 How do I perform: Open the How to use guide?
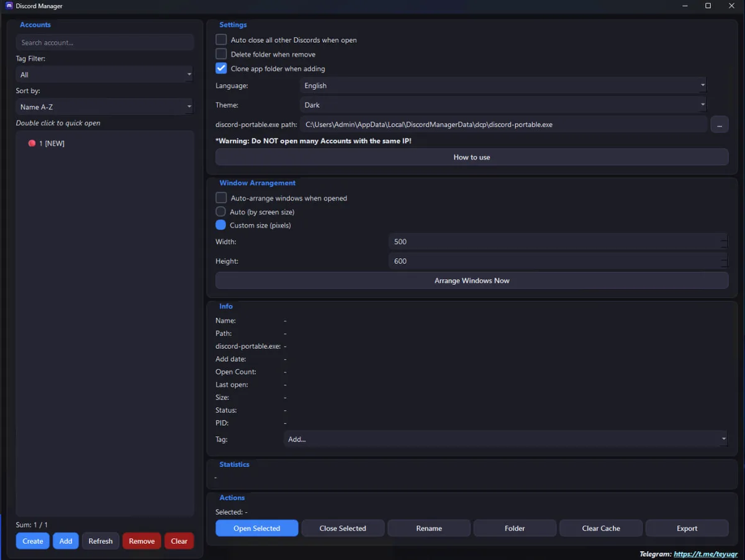(x=472, y=157)
